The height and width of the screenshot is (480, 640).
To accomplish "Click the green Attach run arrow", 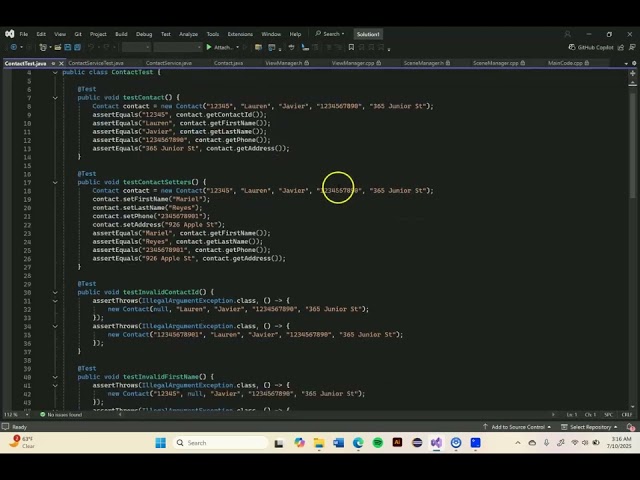I will [x=209, y=47].
